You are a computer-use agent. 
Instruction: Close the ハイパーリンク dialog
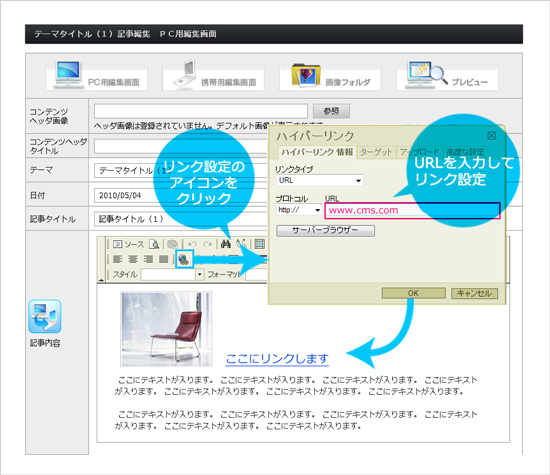[492, 136]
